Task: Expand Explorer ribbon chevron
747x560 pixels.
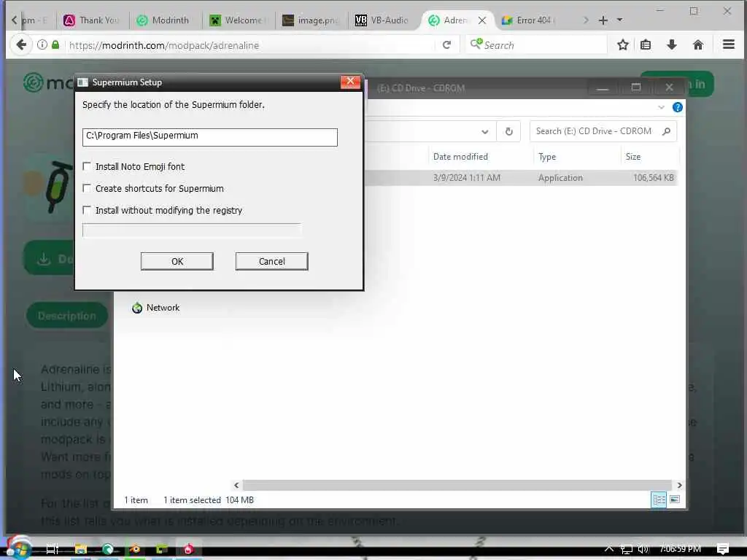Action: pyautogui.click(x=661, y=107)
